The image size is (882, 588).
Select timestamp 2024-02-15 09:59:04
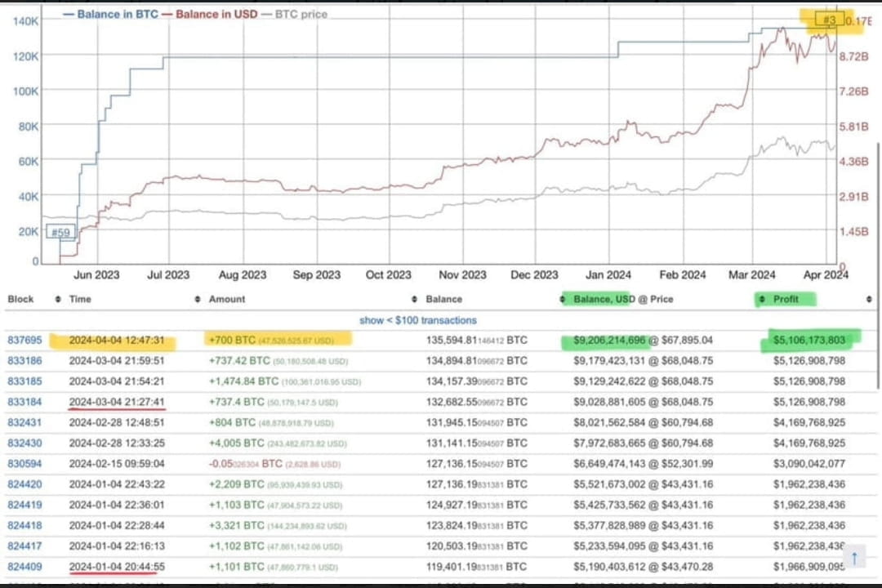(117, 464)
